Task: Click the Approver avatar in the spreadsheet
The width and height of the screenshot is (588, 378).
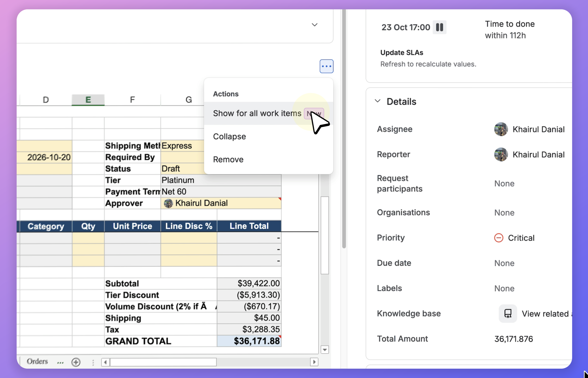Action: click(169, 203)
